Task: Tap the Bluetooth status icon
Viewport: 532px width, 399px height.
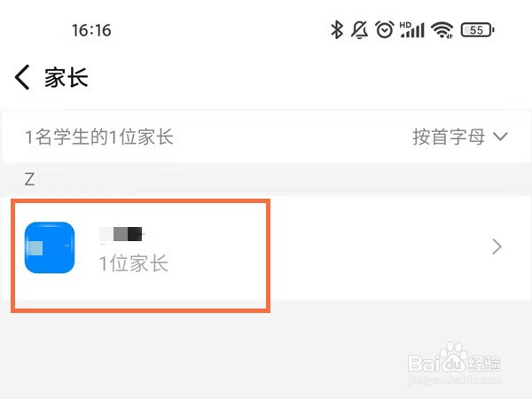Action: (x=337, y=30)
